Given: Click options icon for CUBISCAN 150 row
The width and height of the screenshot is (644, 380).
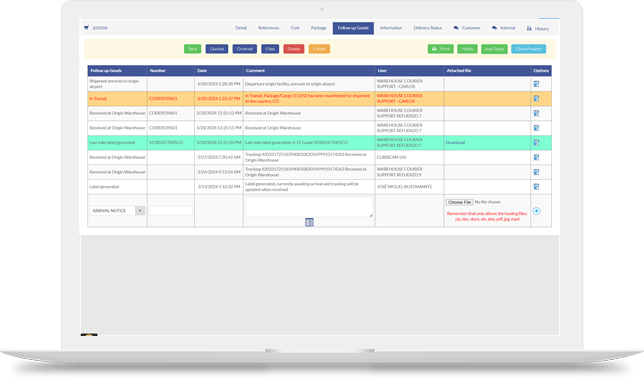Looking at the screenshot, I should point(536,157).
